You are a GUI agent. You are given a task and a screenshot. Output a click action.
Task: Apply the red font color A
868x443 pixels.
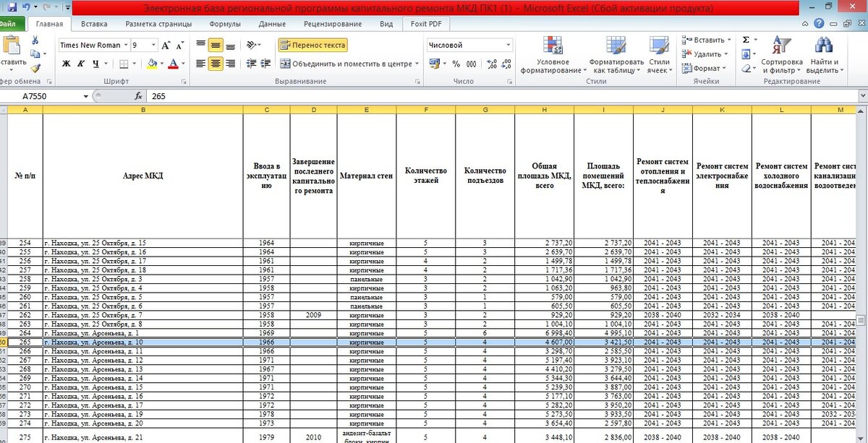pos(174,64)
